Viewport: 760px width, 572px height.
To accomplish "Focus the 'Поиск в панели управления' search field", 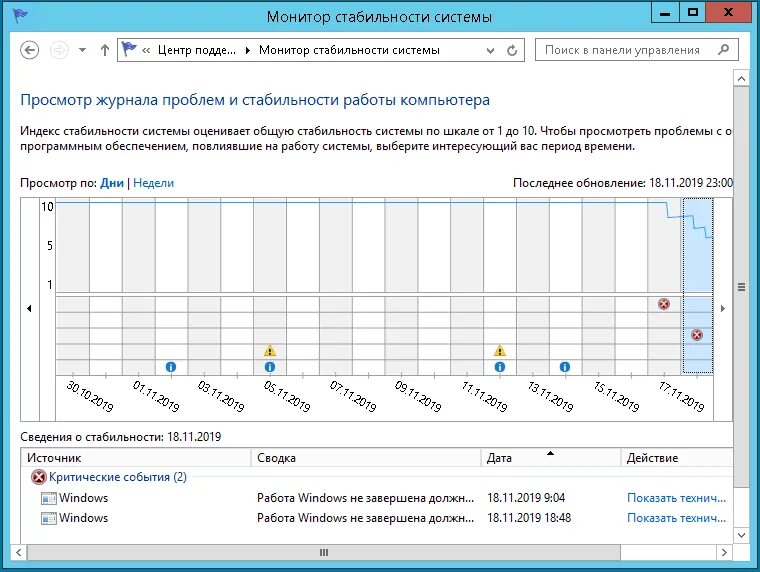I will click(x=636, y=50).
